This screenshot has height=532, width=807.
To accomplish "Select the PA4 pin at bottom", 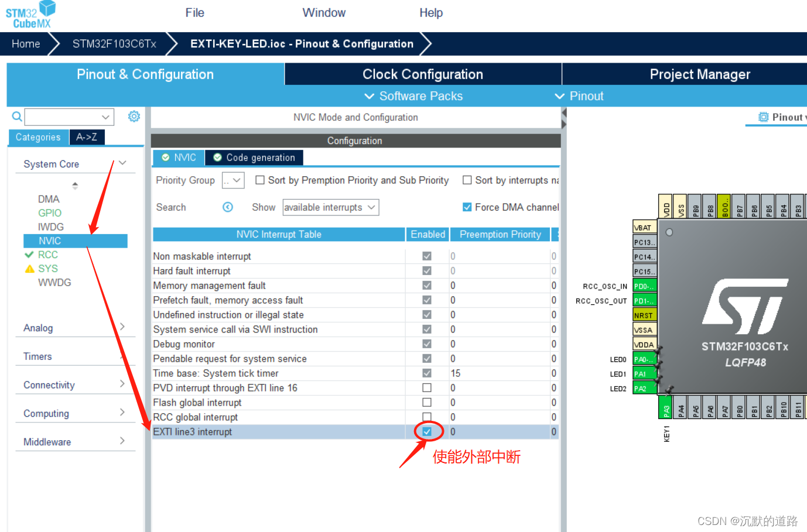I will [681, 407].
